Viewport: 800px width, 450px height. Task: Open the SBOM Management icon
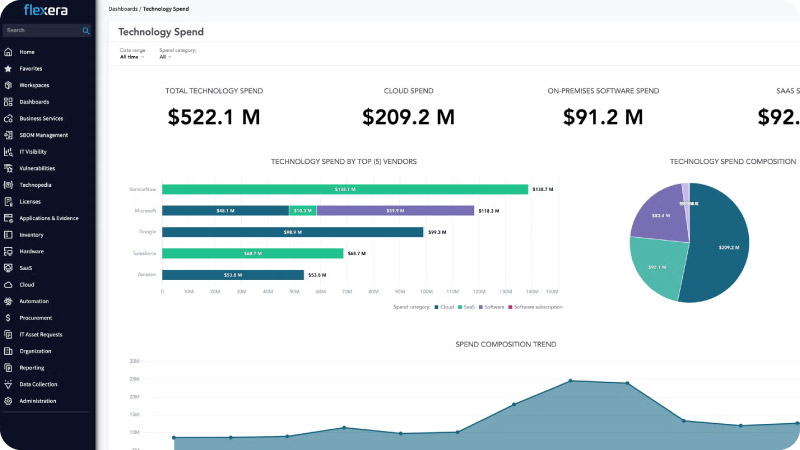click(x=8, y=135)
